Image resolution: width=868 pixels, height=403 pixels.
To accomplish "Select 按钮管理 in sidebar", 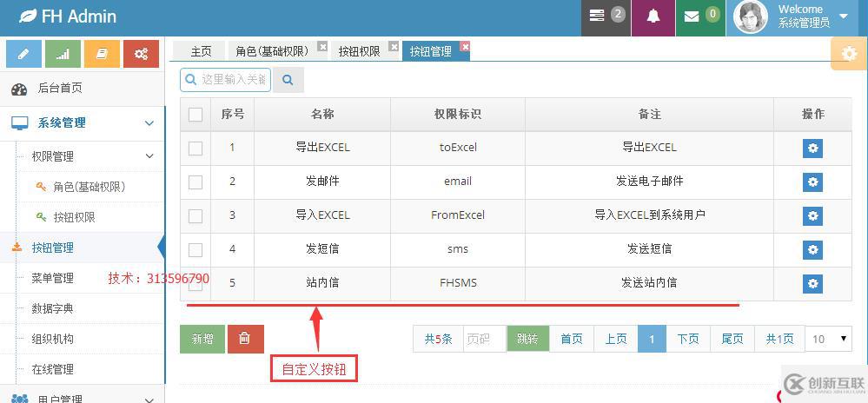I will pyautogui.click(x=53, y=248).
